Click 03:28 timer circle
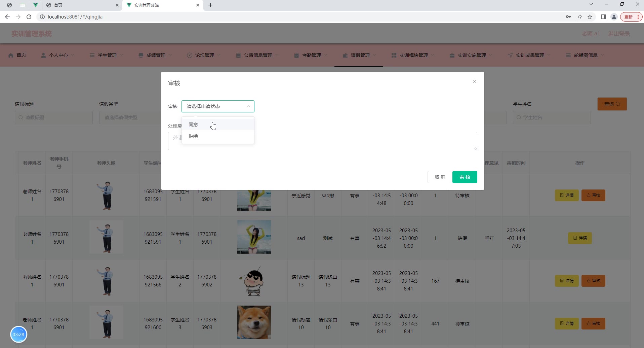This screenshot has width=644, height=348. (x=18, y=334)
